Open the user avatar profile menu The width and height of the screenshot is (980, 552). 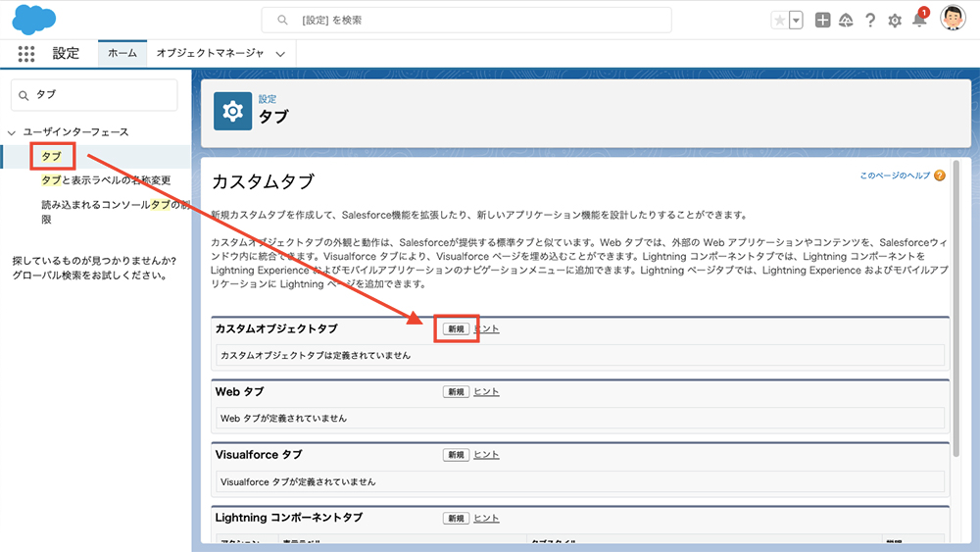coord(953,18)
